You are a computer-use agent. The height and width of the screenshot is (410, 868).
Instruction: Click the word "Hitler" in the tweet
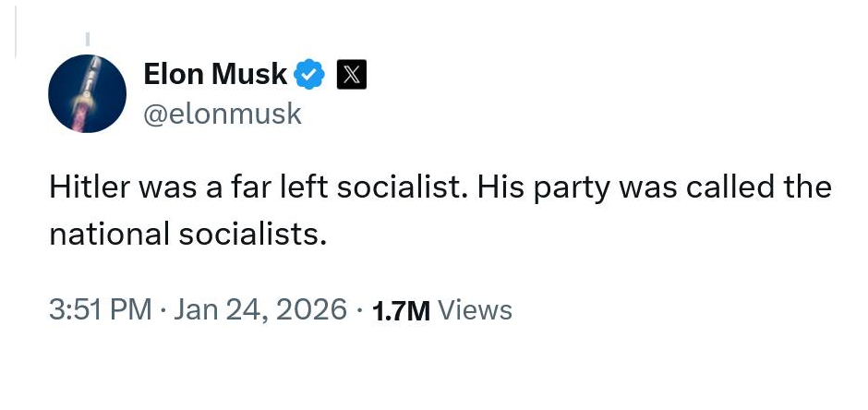[x=88, y=187]
